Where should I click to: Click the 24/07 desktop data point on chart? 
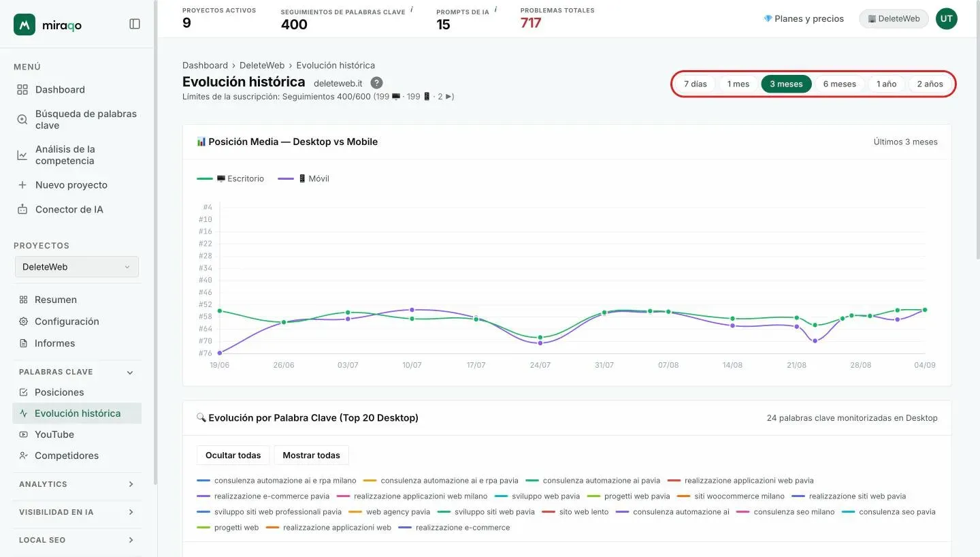click(x=540, y=338)
